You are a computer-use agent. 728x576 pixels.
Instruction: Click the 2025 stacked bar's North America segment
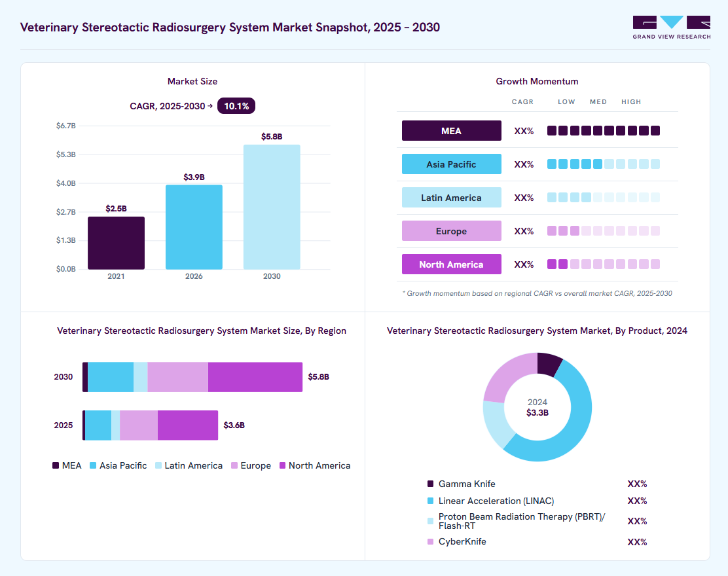(188, 425)
